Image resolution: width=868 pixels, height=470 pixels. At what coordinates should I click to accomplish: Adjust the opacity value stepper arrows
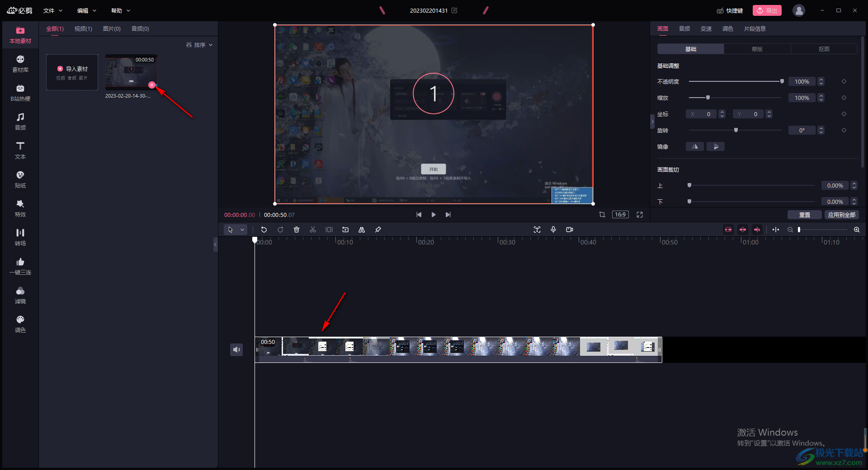[x=821, y=81]
